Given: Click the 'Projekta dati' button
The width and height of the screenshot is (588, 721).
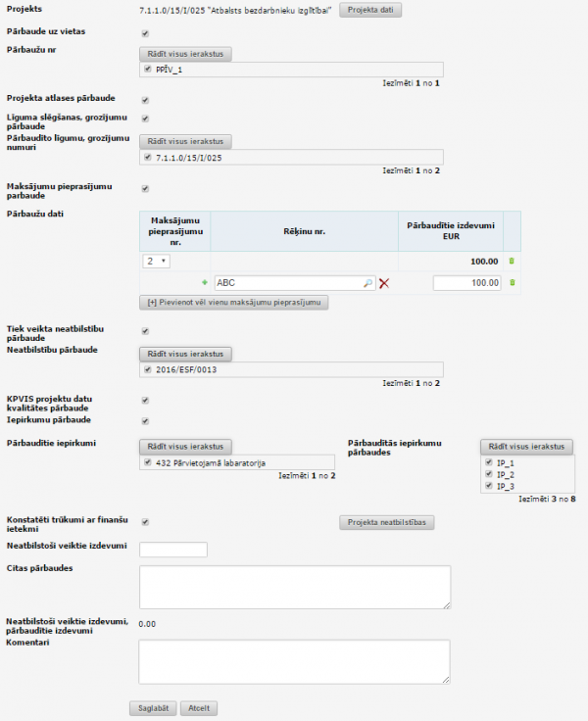Looking at the screenshot, I should point(370,10).
